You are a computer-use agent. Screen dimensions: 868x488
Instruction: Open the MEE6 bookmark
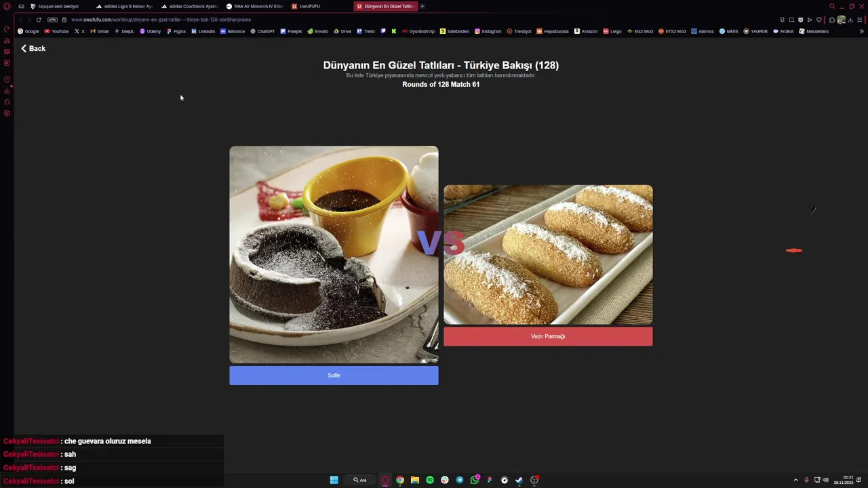click(x=729, y=31)
